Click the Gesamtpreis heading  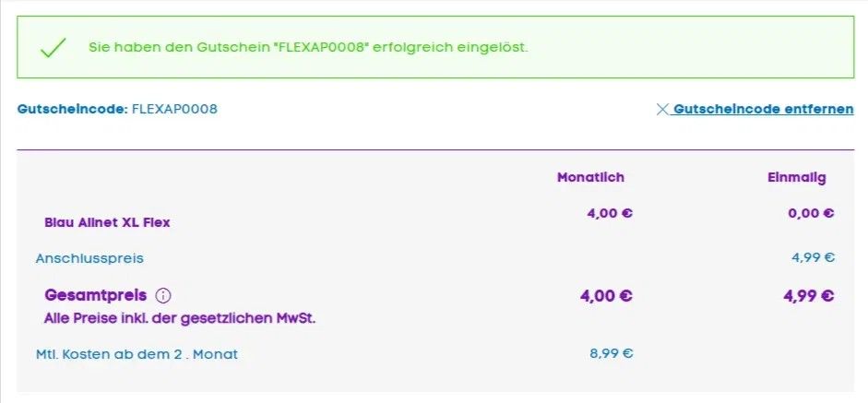point(96,296)
